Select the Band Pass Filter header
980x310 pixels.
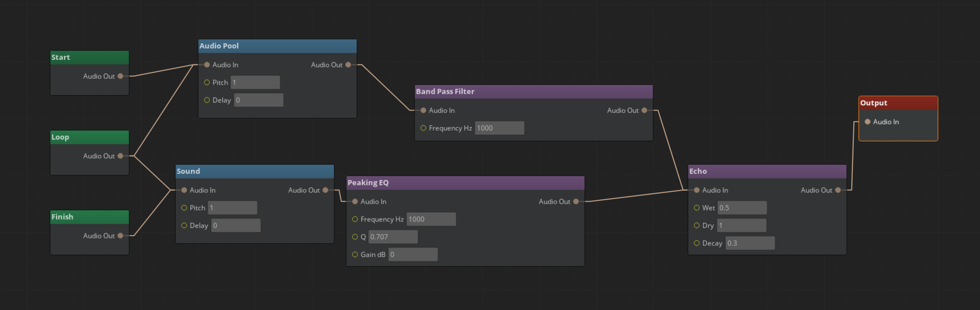534,92
